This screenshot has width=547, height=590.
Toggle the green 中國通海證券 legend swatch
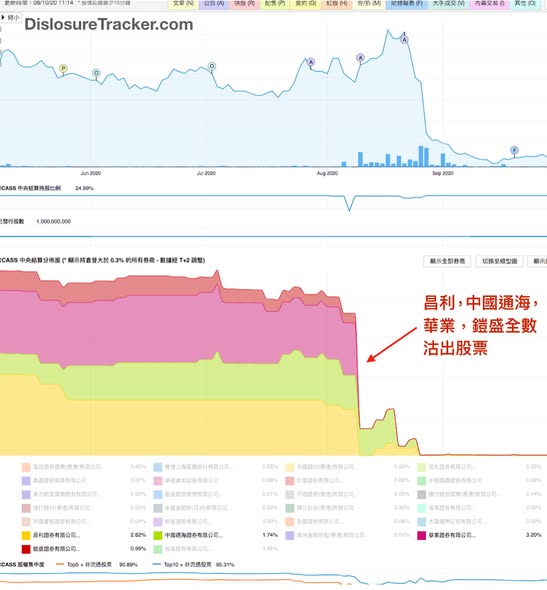click(x=158, y=535)
